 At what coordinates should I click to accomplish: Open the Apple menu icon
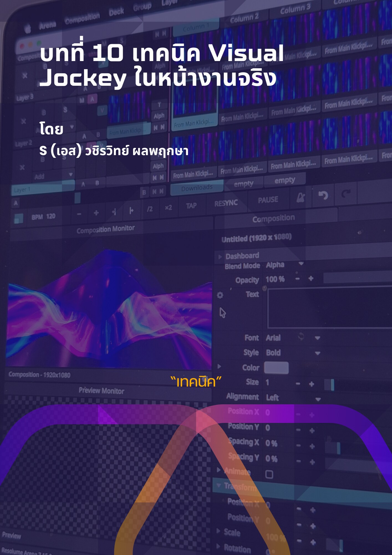pyautogui.click(x=27, y=28)
